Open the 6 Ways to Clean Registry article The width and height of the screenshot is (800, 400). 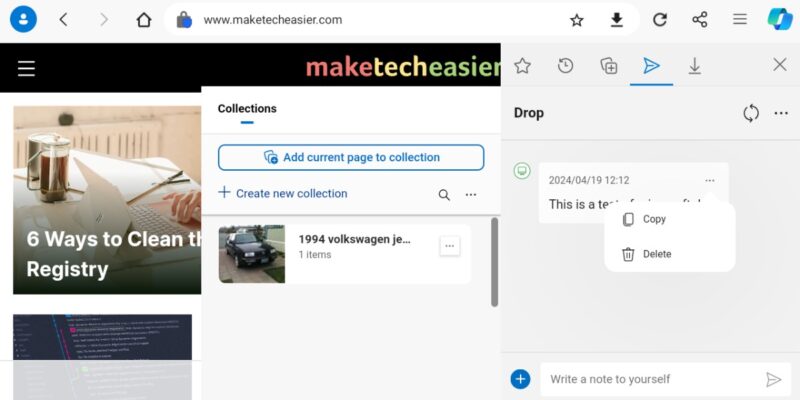click(107, 200)
